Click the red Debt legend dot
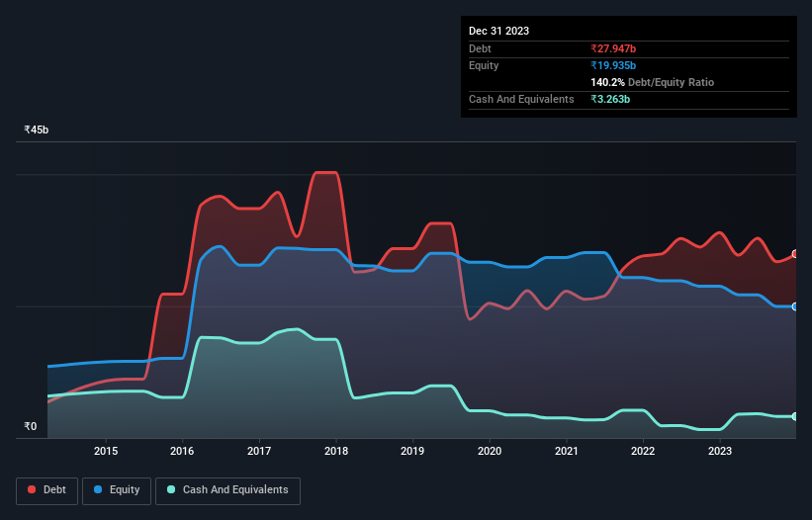812x520 pixels. tap(32, 489)
